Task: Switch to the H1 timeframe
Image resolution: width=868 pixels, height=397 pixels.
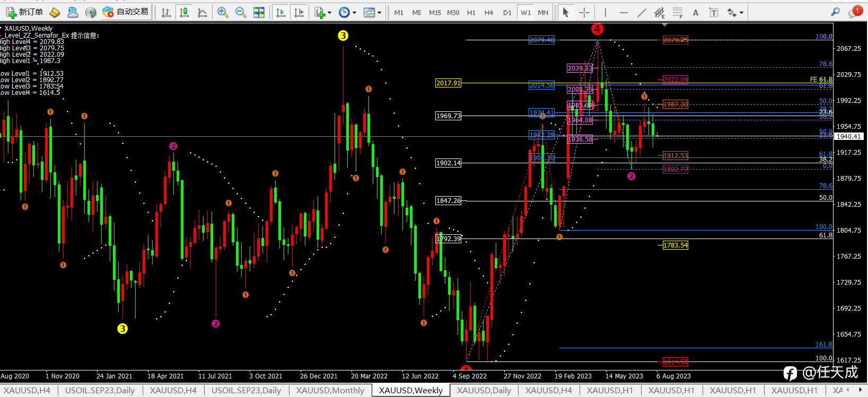Action: pos(471,12)
